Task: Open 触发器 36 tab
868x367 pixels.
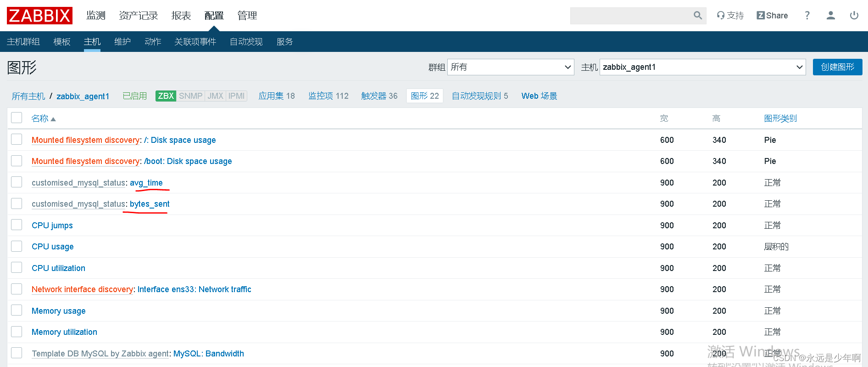Action: click(379, 96)
